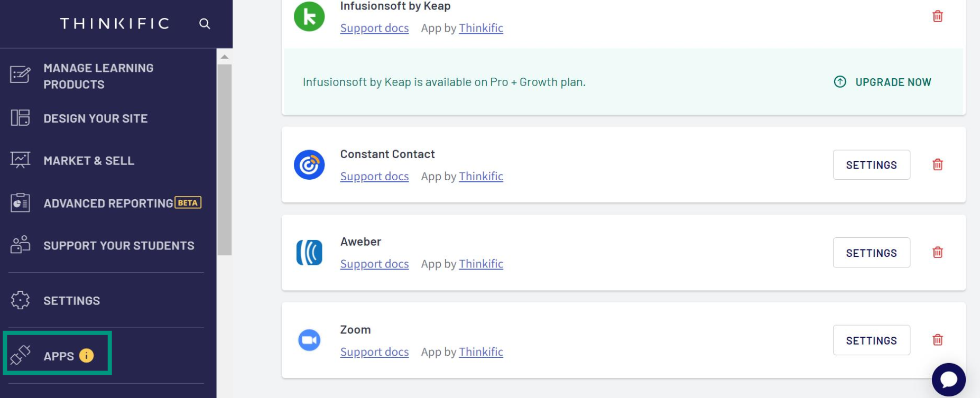Image resolution: width=980 pixels, height=398 pixels.
Task: Delete Aweber app with the trash icon
Action: coord(938,252)
